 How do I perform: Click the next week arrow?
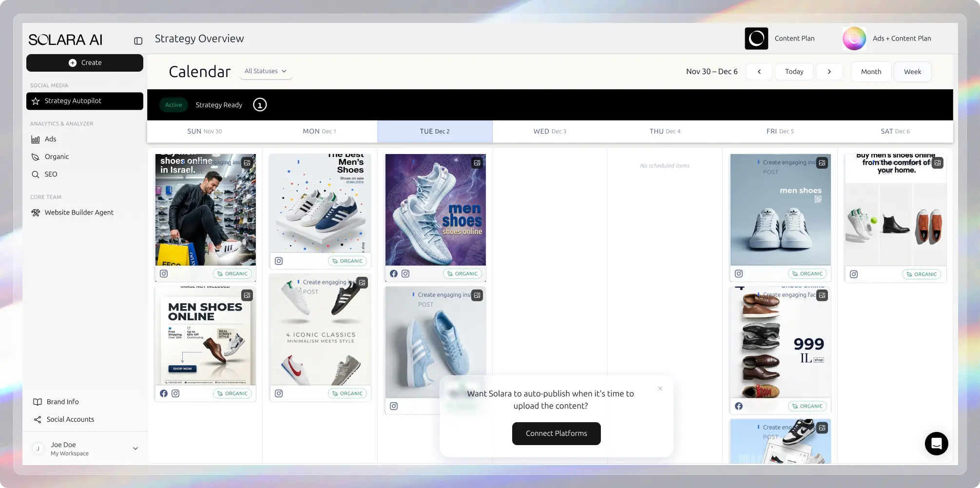(x=829, y=71)
